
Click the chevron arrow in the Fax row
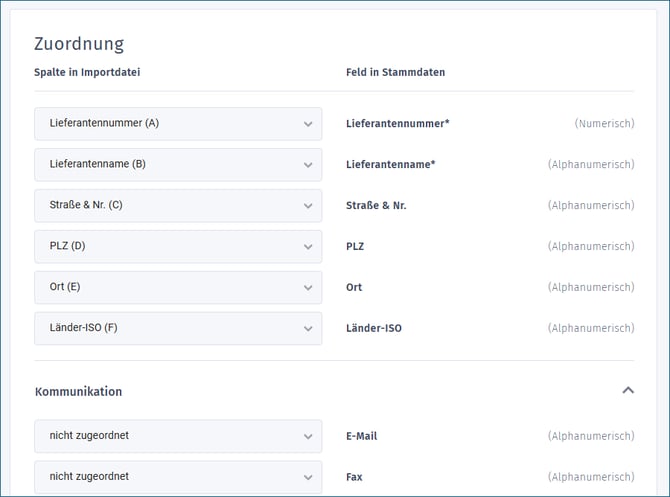(x=308, y=477)
